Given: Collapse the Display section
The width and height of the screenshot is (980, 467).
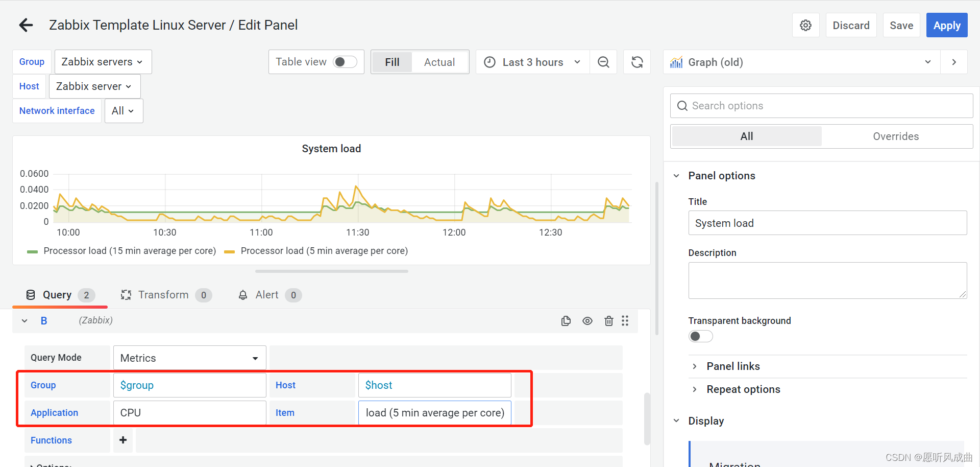Looking at the screenshot, I should [676, 421].
